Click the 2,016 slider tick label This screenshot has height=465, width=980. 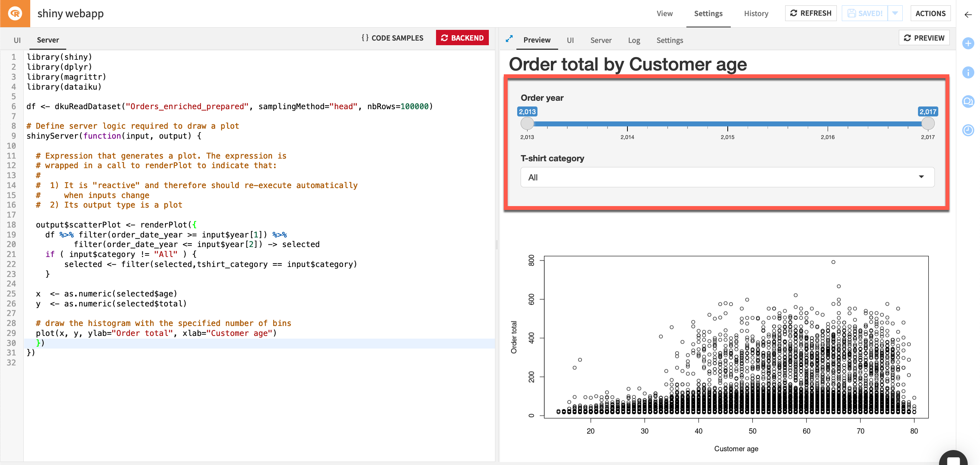pos(828,137)
